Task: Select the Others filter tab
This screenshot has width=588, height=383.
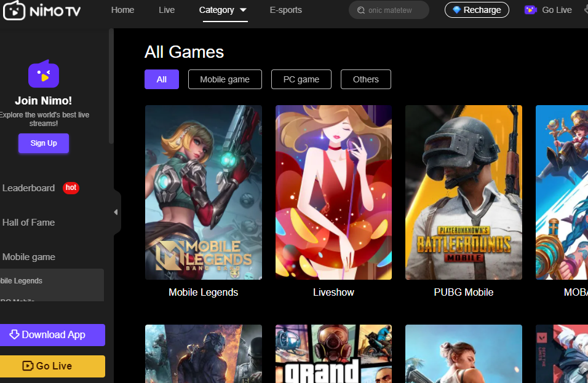Action: (365, 79)
